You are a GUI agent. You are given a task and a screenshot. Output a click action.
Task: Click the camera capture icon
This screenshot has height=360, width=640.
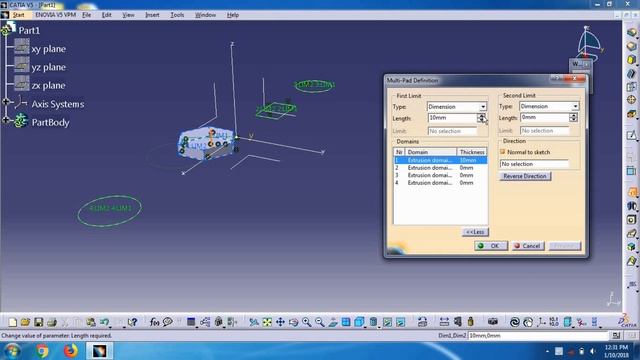point(493,322)
